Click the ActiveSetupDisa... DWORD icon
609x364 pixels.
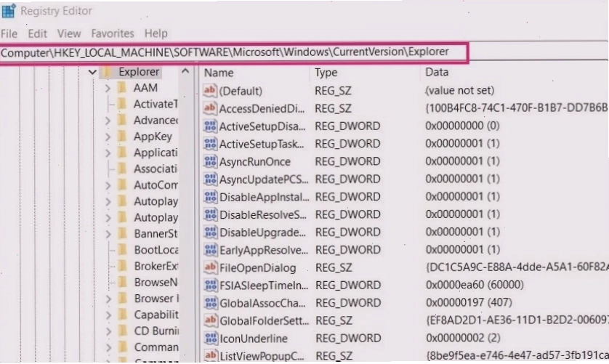coord(210,126)
